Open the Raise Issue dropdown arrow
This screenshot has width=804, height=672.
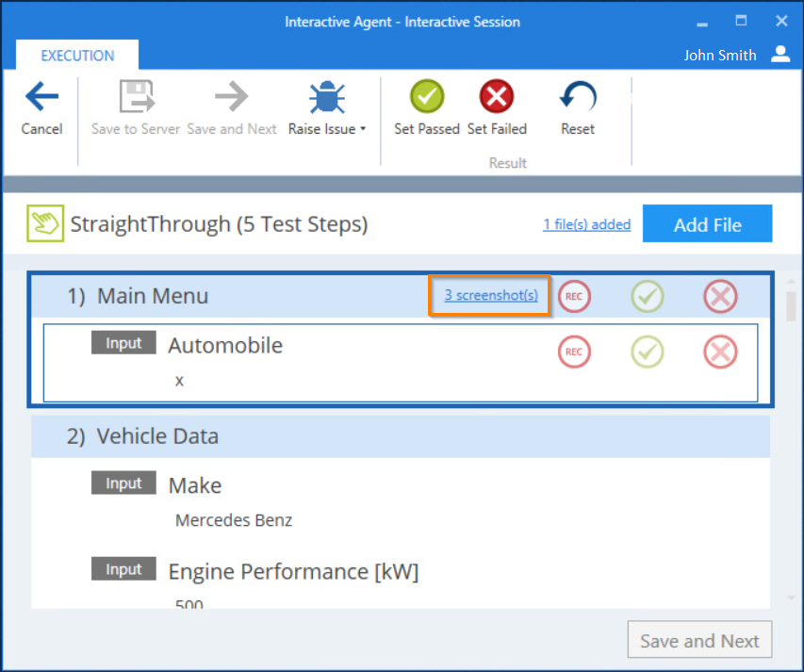pos(364,130)
